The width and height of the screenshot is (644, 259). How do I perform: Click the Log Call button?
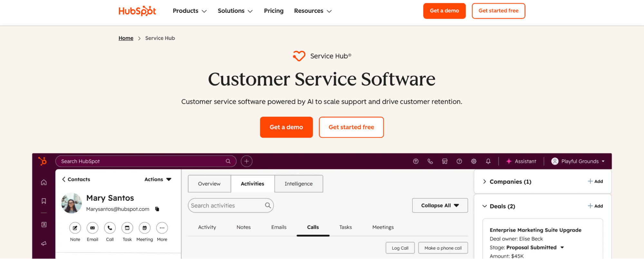pos(400,248)
